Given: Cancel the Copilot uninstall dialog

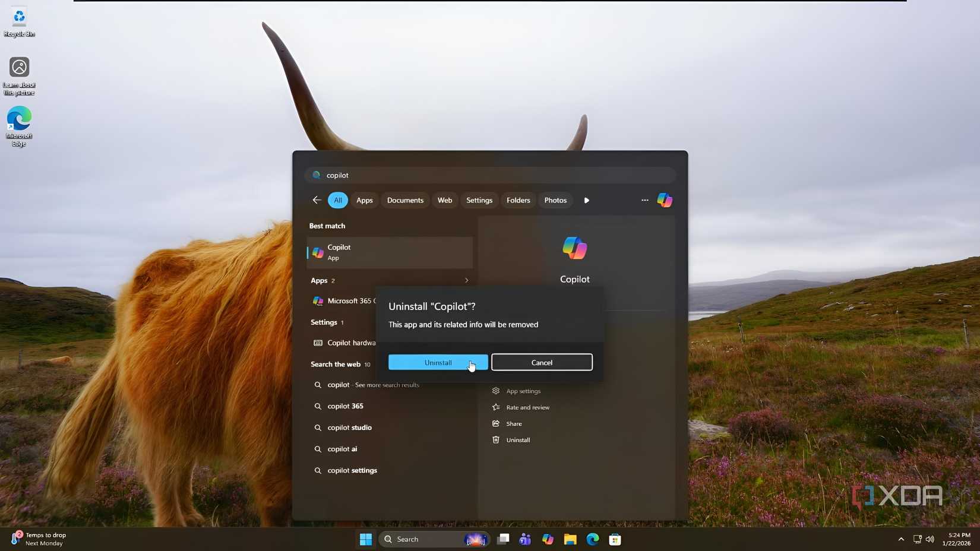Looking at the screenshot, I should point(541,362).
